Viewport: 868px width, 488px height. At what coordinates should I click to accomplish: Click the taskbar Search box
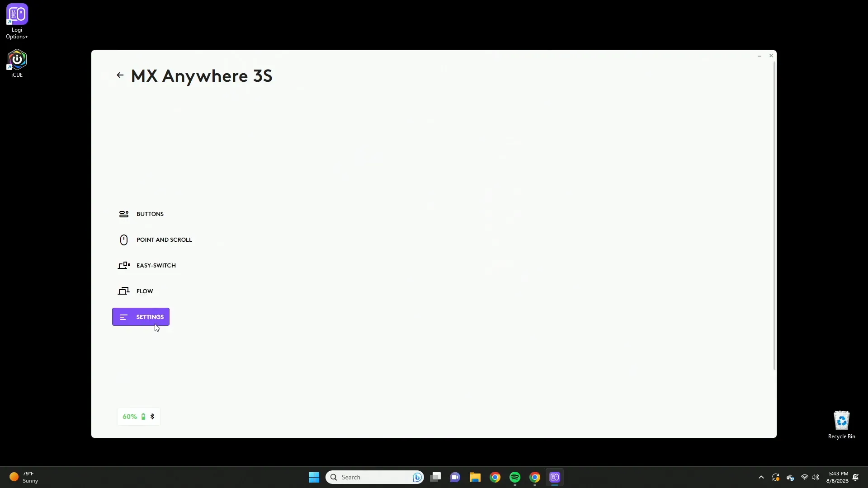click(x=375, y=477)
